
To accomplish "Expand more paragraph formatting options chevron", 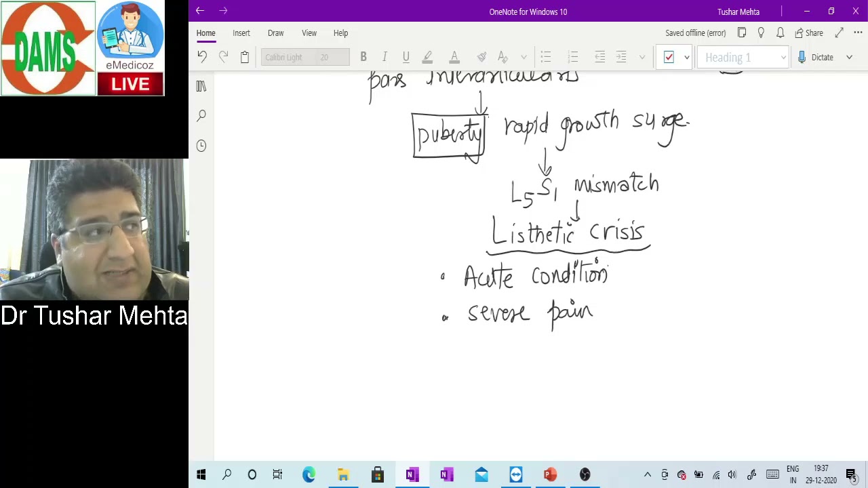I will (x=642, y=57).
